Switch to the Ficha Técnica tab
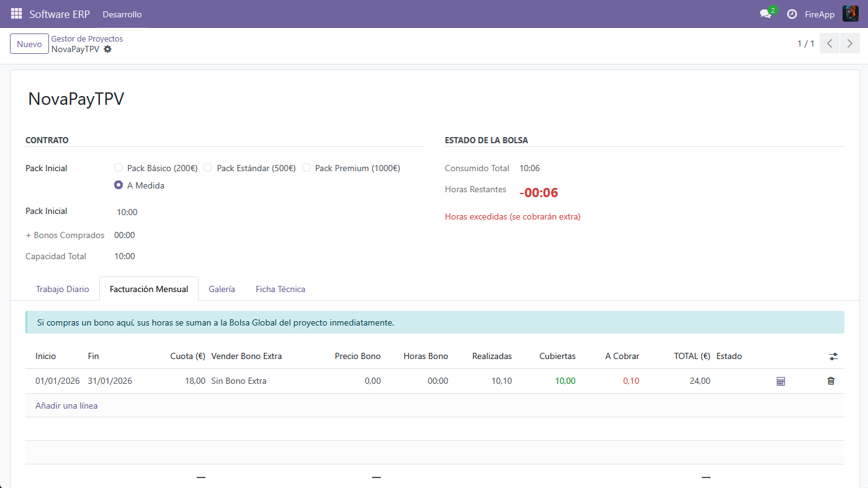The image size is (868, 488). coord(280,289)
